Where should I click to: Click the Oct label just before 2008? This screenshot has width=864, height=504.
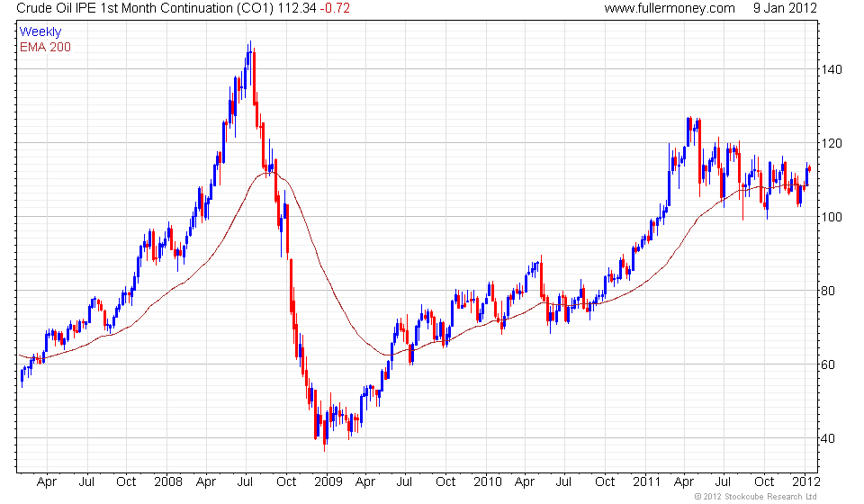point(126,481)
